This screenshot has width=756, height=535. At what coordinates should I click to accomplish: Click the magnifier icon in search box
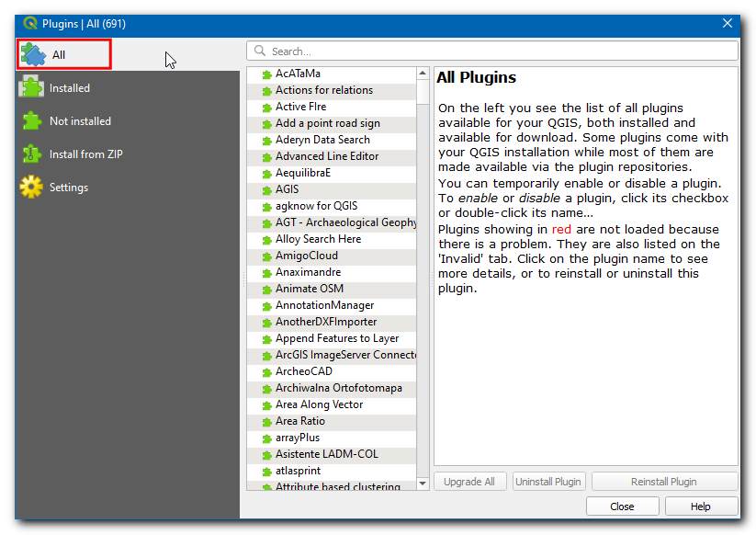(260, 51)
